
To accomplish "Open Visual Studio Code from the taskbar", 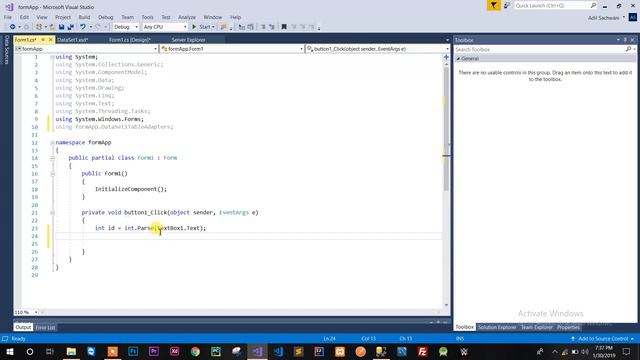I will [278, 351].
